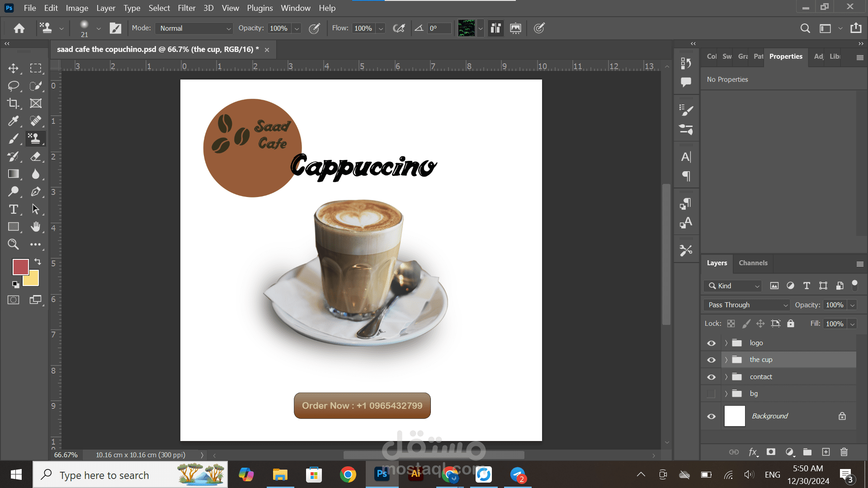The height and width of the screenshot is (488, 868).
Task: Open the brush Mode Normal dropdown
Action: [x=194, y=28]
